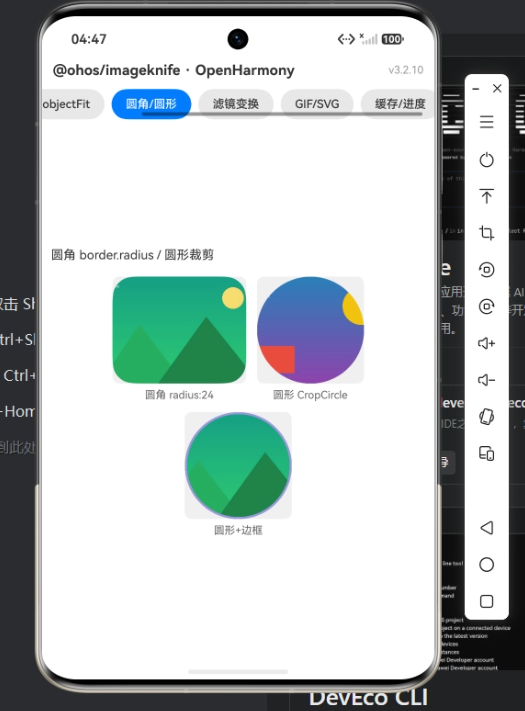This screenshot has height=711, width=525.
Task: Tap the triangle back navigation icon
Action: (x=486, y=527)
